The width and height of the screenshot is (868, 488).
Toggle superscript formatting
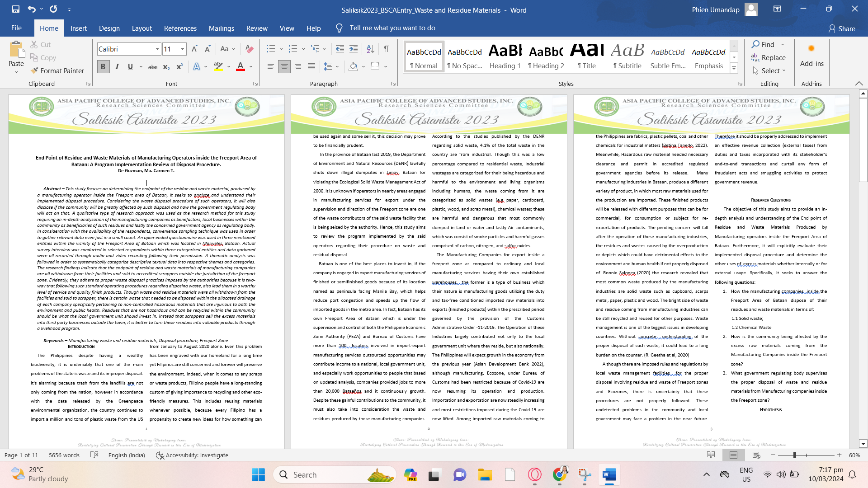[179, 67]
